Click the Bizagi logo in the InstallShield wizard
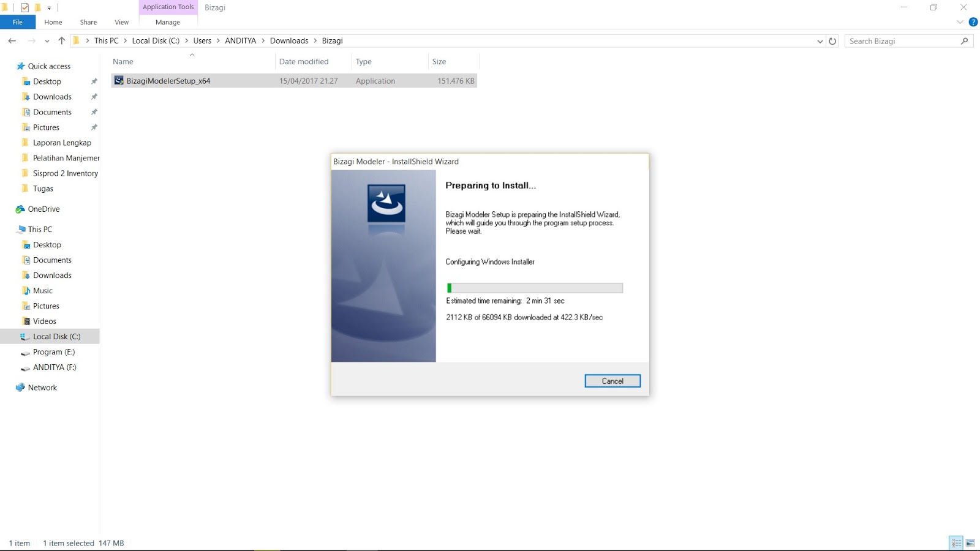This screenshot has height=551, width=980. tap(386, 203)
